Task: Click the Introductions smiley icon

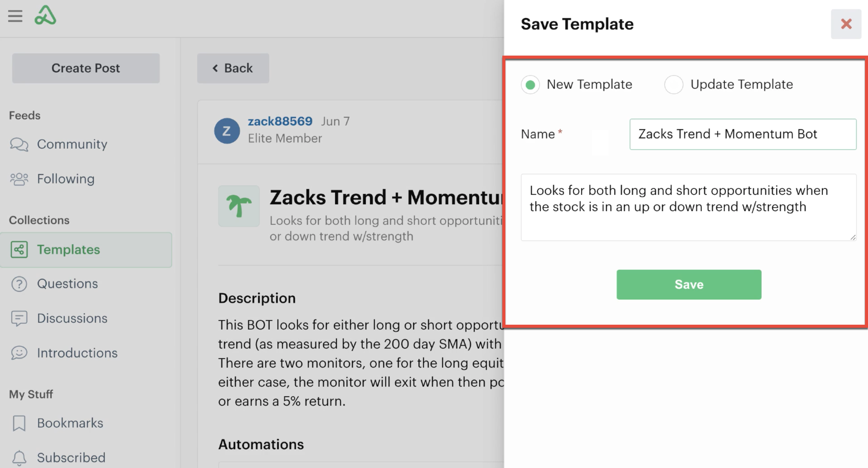Action: click(19, 353)
